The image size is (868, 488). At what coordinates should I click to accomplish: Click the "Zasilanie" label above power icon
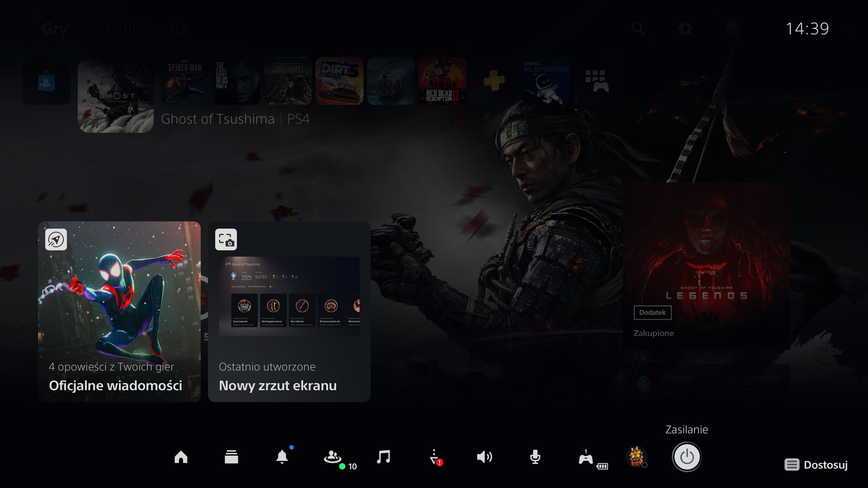(687, 430)
